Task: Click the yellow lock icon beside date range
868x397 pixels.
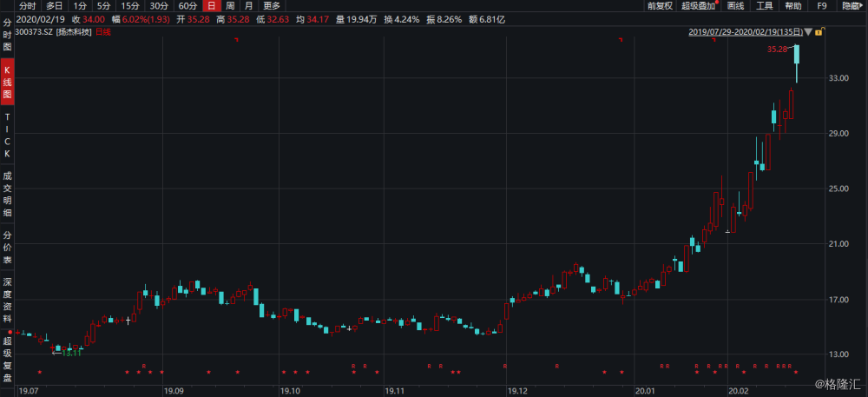Action: pyautogui.click(x=819, y=32)
